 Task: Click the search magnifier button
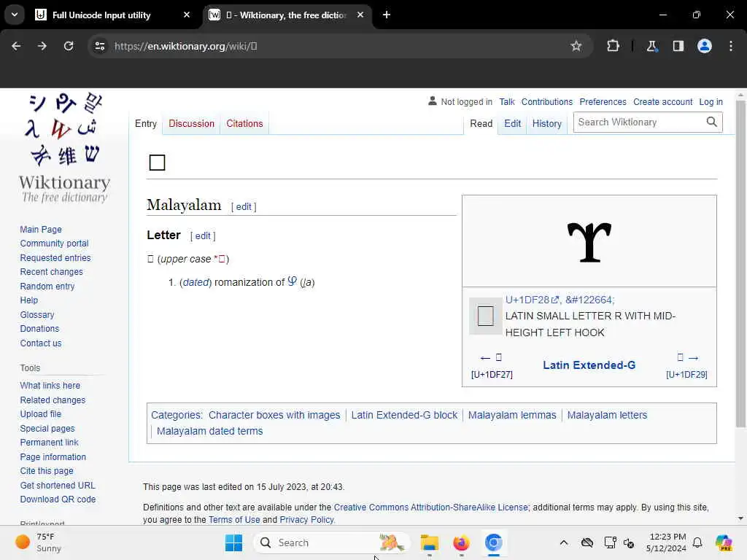[x=712, y=122]
